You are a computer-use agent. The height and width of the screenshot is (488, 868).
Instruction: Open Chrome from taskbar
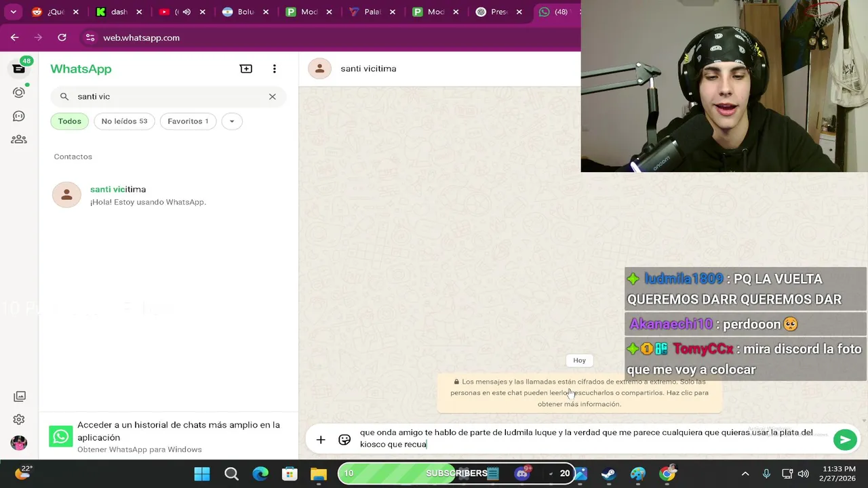coord(667,473)
